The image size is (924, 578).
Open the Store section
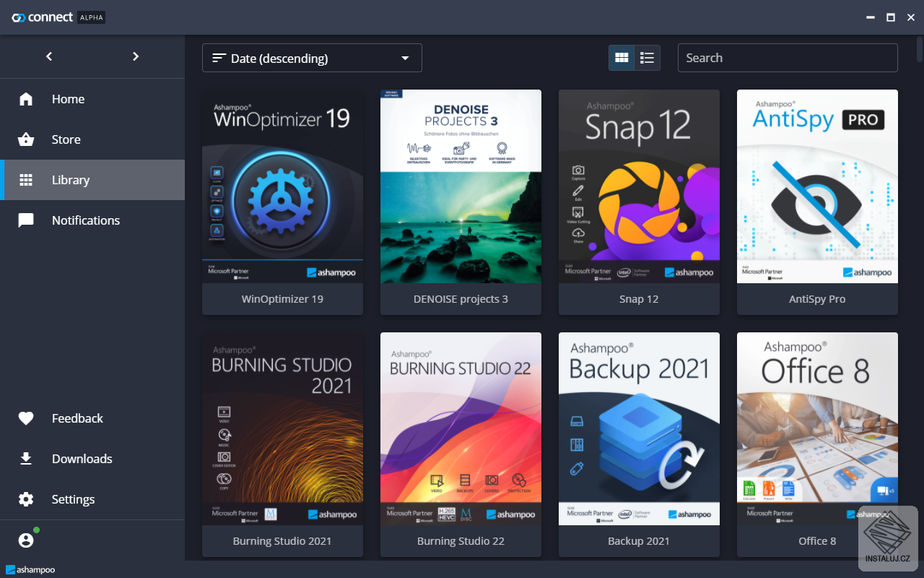click(92, 139)
